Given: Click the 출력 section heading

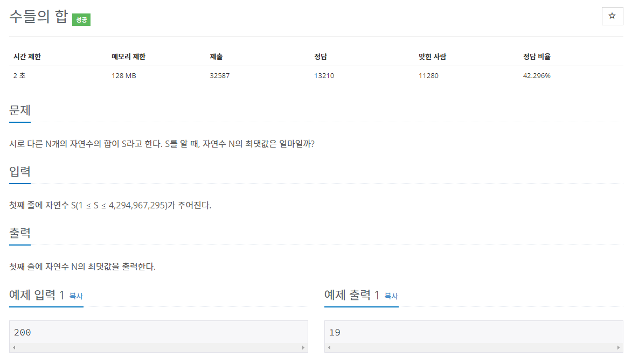Looking at the screenshot, I should 20,233.
